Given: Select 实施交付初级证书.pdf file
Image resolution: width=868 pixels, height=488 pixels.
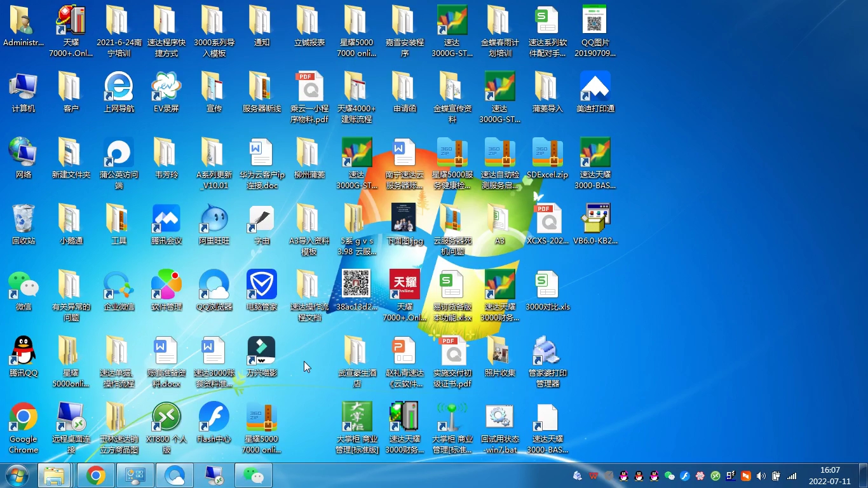Looking at the screenshot, I should click(x=452, y=362).
